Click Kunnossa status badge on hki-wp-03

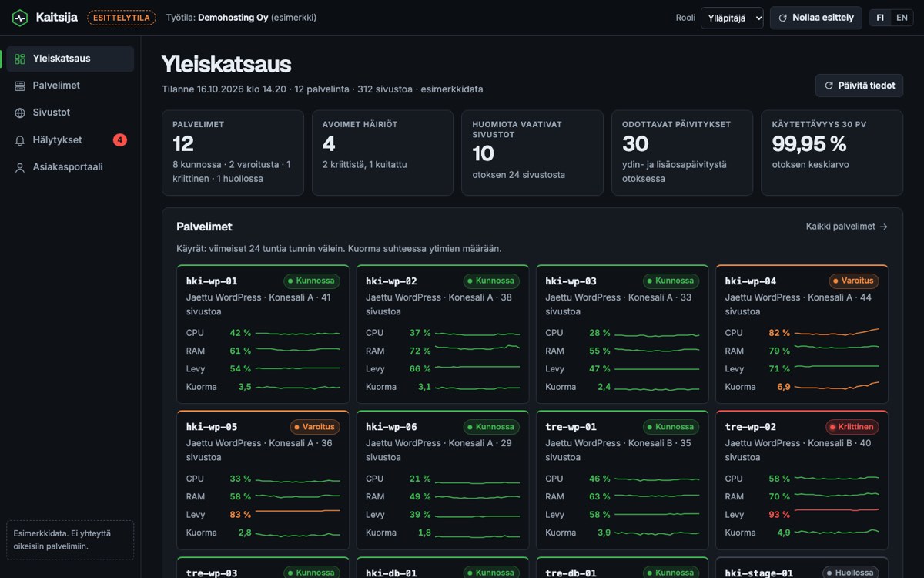(x=671, y=281)
